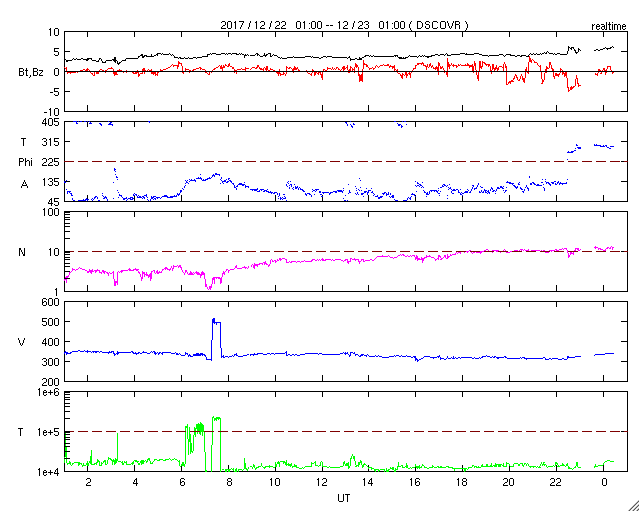
Task: Click the "400" tick on the V axis
Action: click(52, 342)
